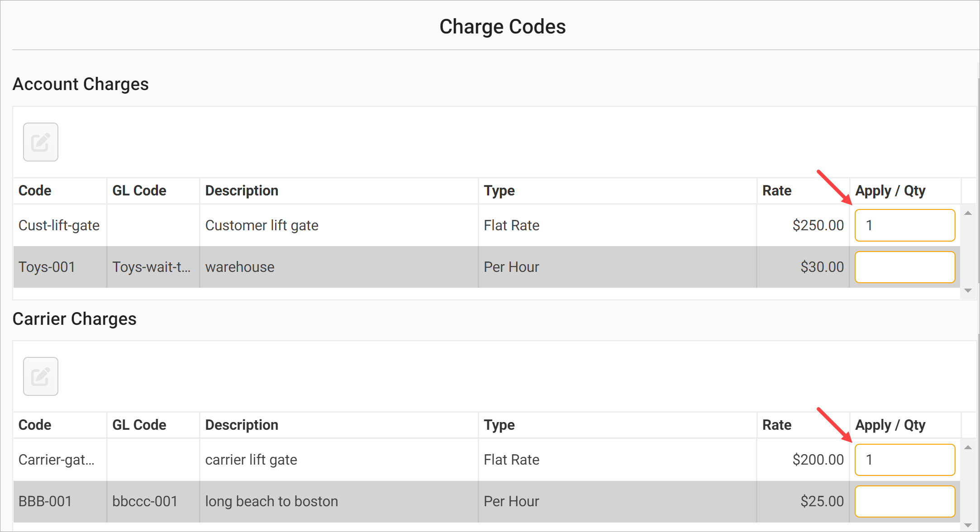The width and height of the screenshot is (980, 532).
Task: Click the Apply/Qty field for Cust-lift-gate
Action: pos(904,225)
